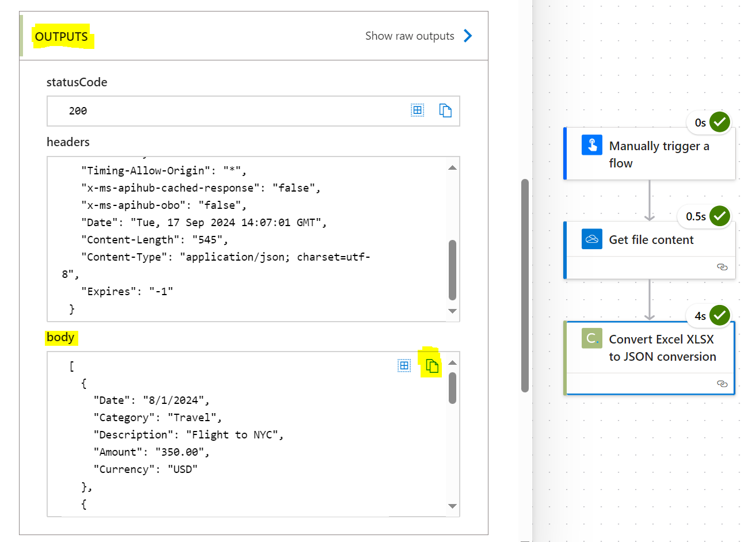Click the 0.5s checkmark badge on Get file content
Viewport: 756px width, 542px height.
[x=719, y=216]
